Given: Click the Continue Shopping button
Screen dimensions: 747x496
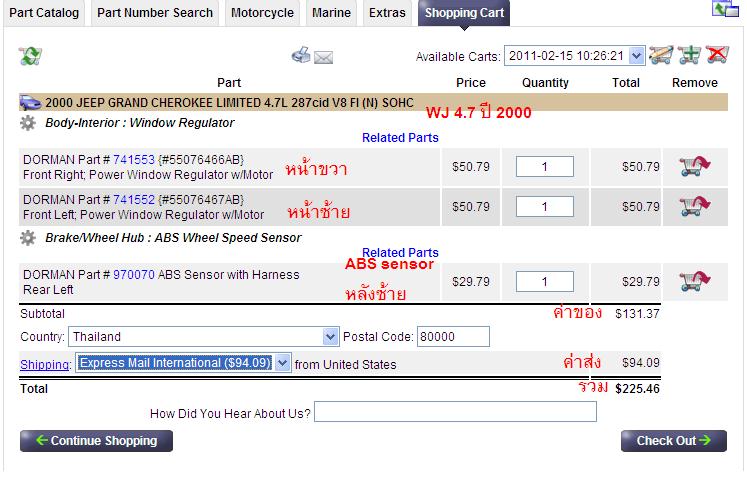Looking at the screenshot, I should click(96, 440).
